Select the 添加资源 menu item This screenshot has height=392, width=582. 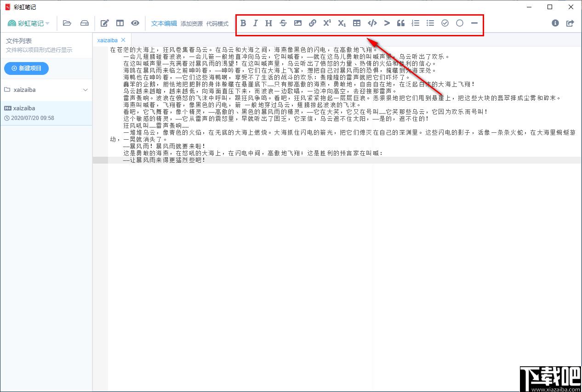click(191, 24)
